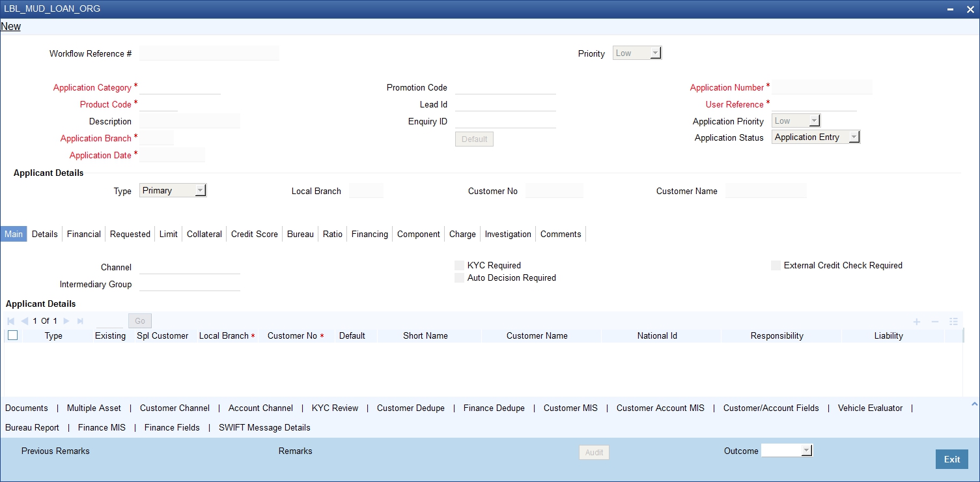Select the Limit tab
The width and height of the screenshot is (980, 482).
click(x=169, y=234)
